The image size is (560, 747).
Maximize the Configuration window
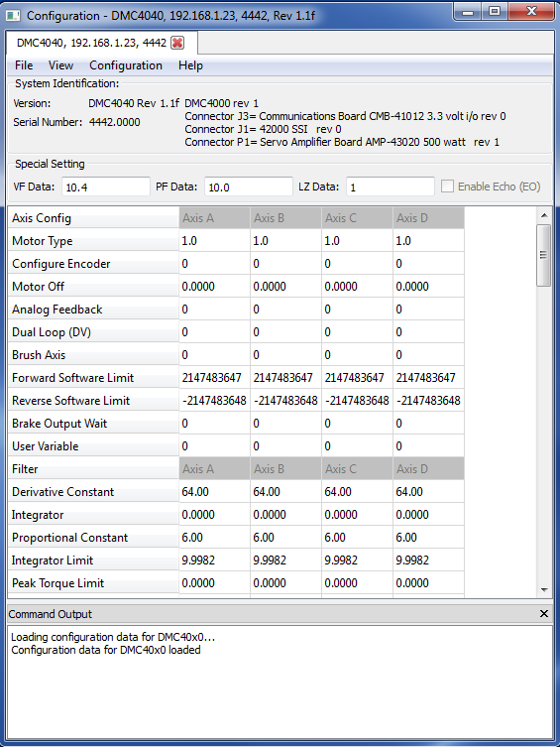495,12
